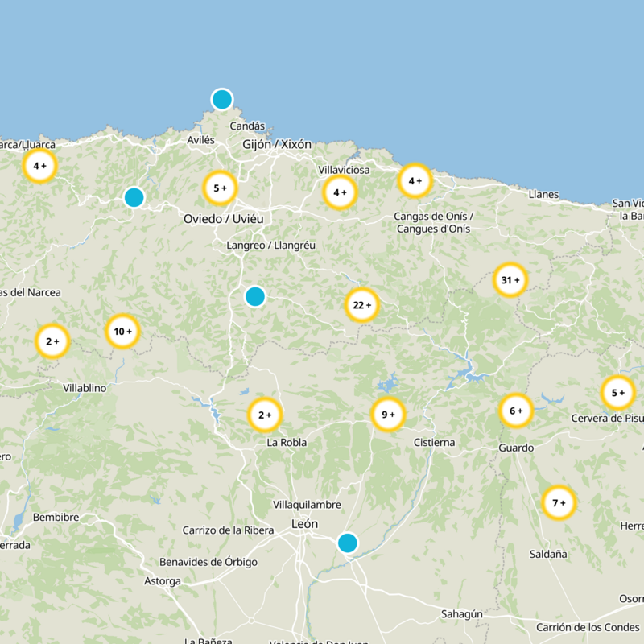This screenshot has height=644, width=644.
Task: Select blue marker in sea above Candás
Action: [222, 99]
